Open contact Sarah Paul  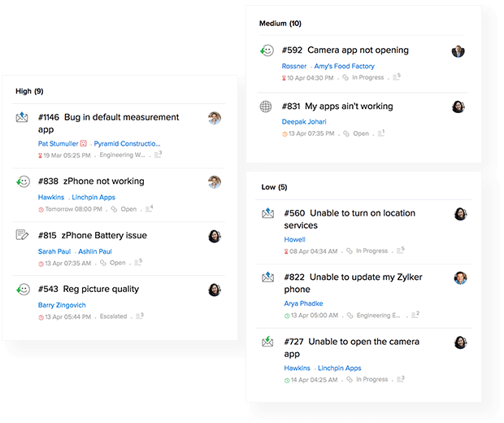(54, 251)
